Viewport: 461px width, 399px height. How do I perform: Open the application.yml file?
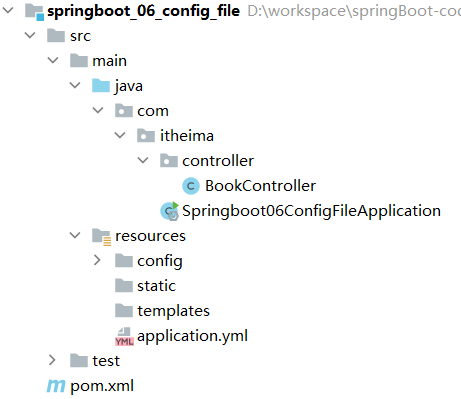point(192,336)
